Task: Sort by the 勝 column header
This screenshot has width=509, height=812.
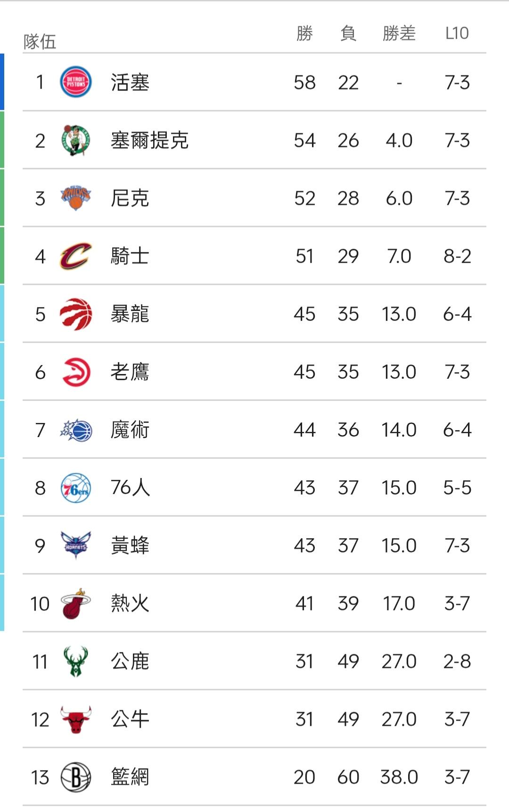Action: pos(304,33)
